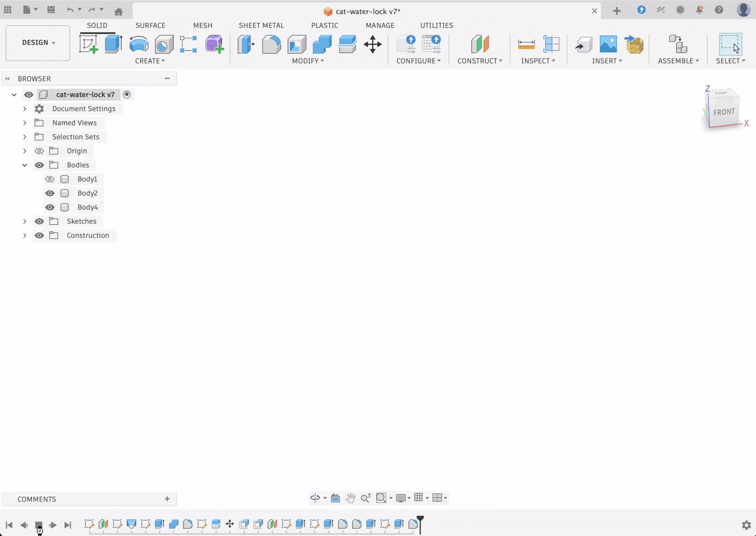Select the Move/Copy tool
The width and height of the screenshot is (756, 536).
pyautogui.click(x=372, y=44)
